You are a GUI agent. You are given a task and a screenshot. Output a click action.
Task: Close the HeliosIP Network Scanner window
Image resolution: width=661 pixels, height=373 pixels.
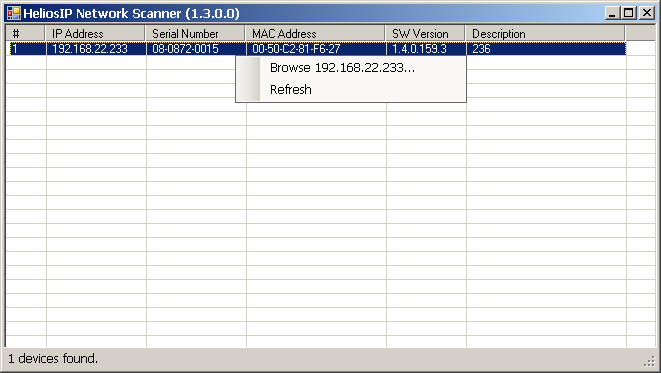[646, 13]
